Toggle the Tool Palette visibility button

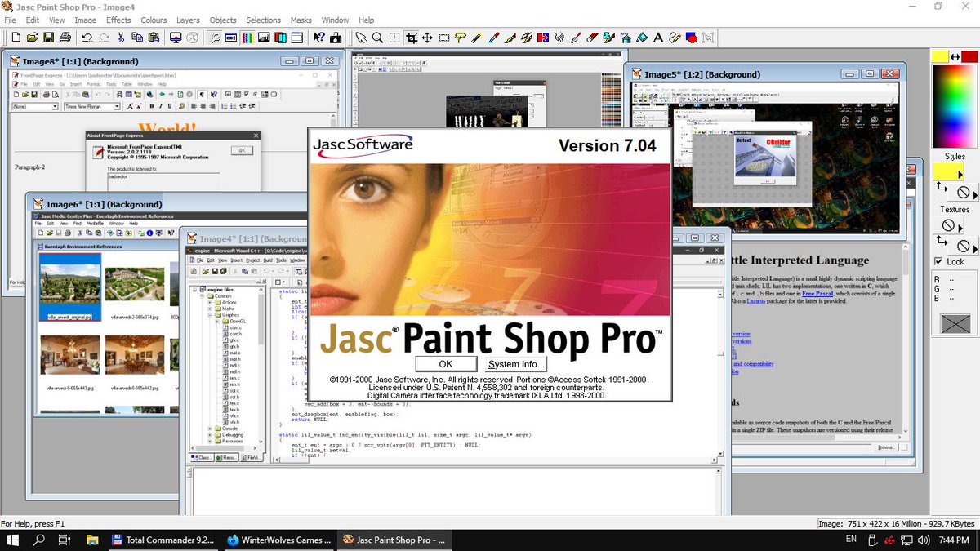pos(214,38)
